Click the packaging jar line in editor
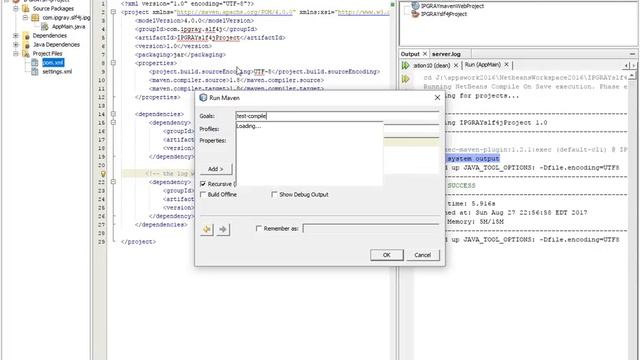This screenshot has height=360, width=640. [x=180, y=54]
